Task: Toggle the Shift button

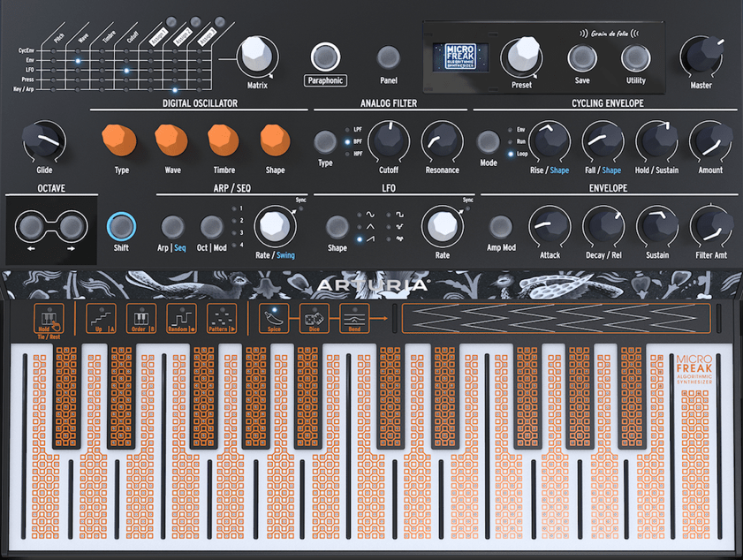Action: click(120, 227)
